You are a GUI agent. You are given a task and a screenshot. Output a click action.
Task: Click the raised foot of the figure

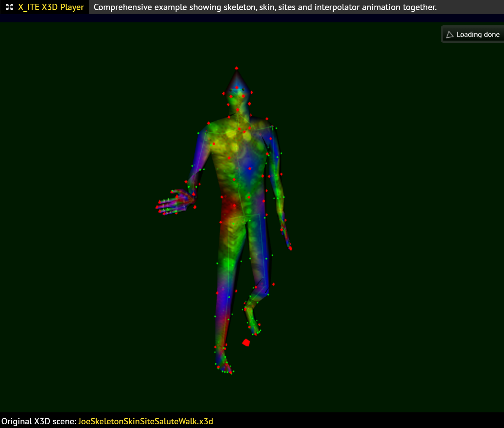pyautogui.click(x=253, y=324)
